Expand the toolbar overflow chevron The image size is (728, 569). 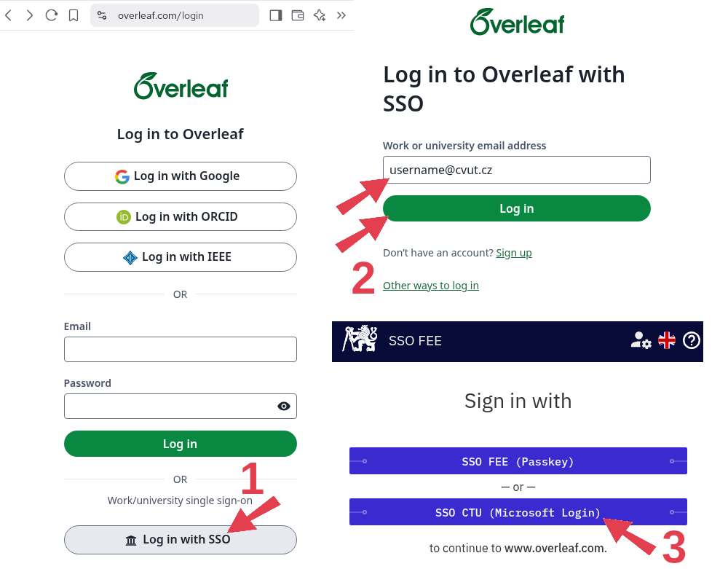click(x=341, y=15)
